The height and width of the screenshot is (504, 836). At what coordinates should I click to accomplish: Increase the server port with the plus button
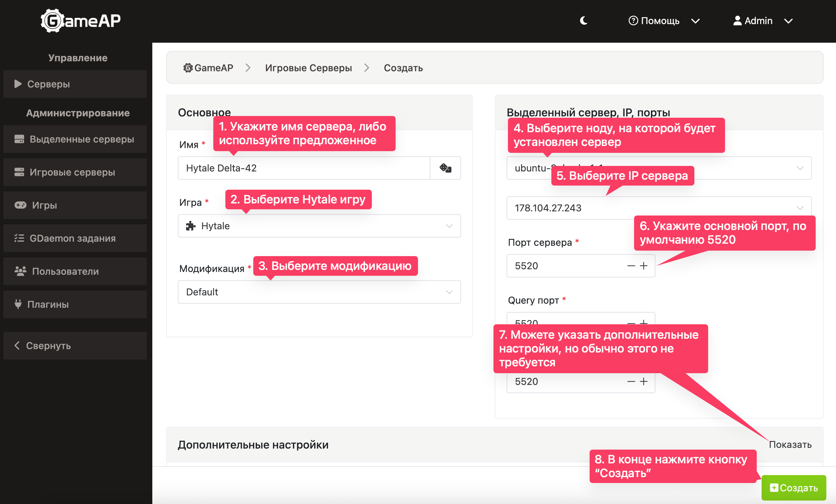point(644,266)
